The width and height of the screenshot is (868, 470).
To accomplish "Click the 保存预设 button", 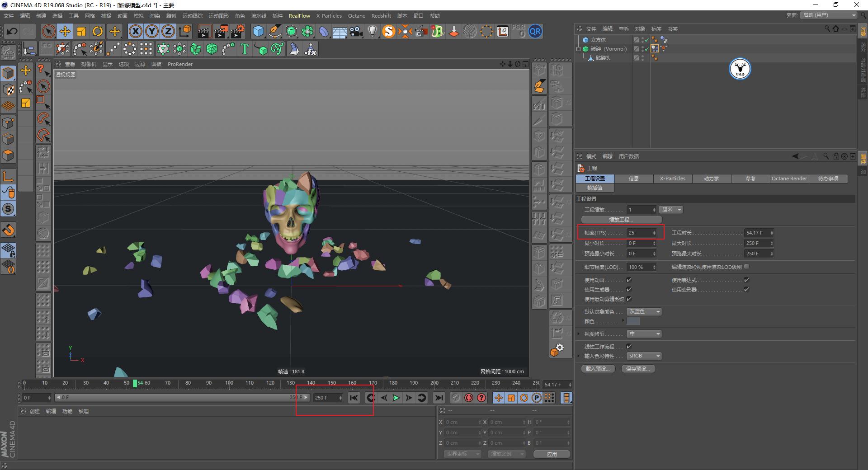I will [638, 368].
